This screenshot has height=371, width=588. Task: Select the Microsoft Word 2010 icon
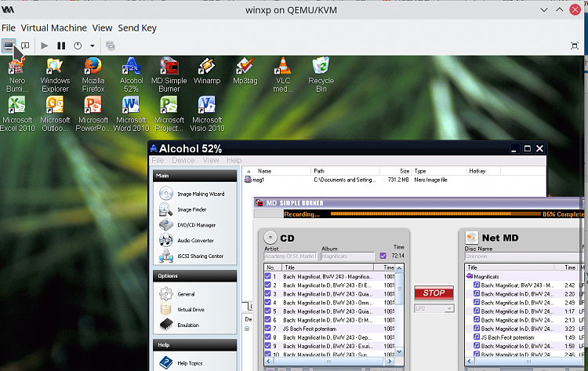[x=131, y=114]
